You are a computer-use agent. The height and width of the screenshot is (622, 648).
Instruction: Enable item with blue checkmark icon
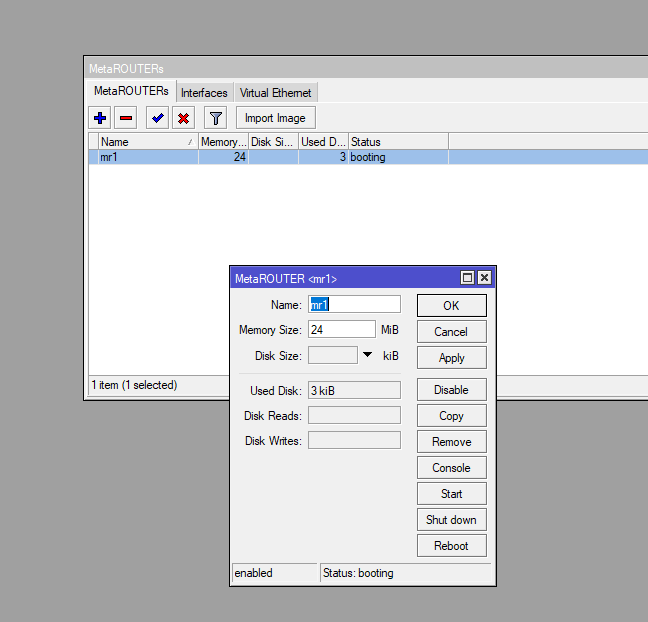tap(157, 118)
